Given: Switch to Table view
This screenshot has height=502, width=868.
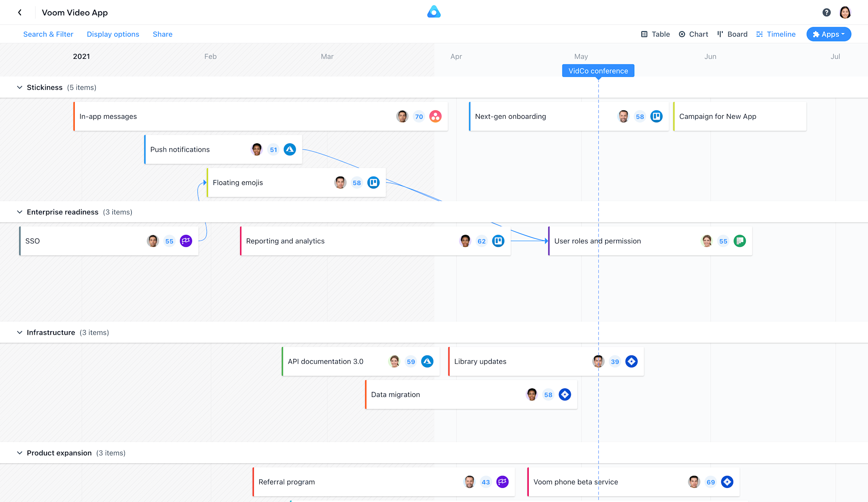Looking at the screenshot, I should 655,34.
